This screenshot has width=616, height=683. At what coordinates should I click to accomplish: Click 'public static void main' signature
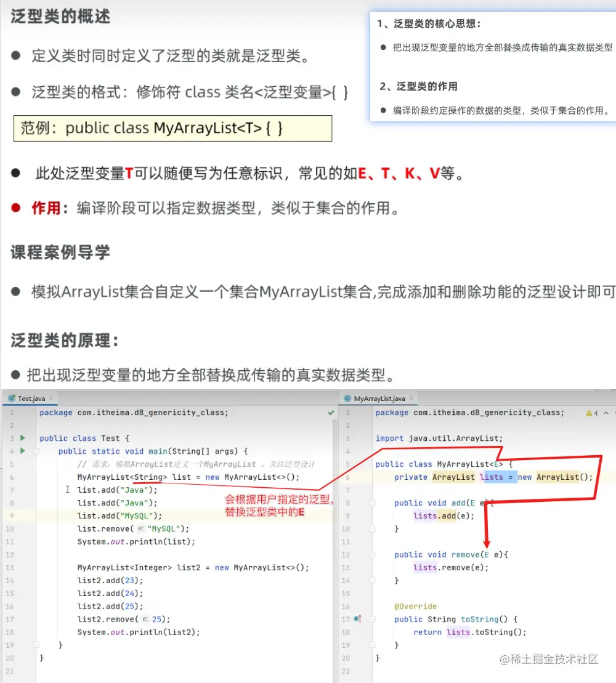pyautogui.click(x=153, y=451)
